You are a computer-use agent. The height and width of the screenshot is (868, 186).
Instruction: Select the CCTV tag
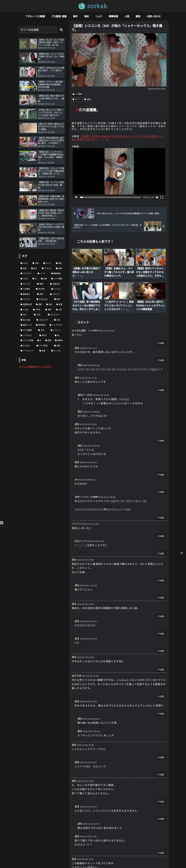[x=24, y=263]
